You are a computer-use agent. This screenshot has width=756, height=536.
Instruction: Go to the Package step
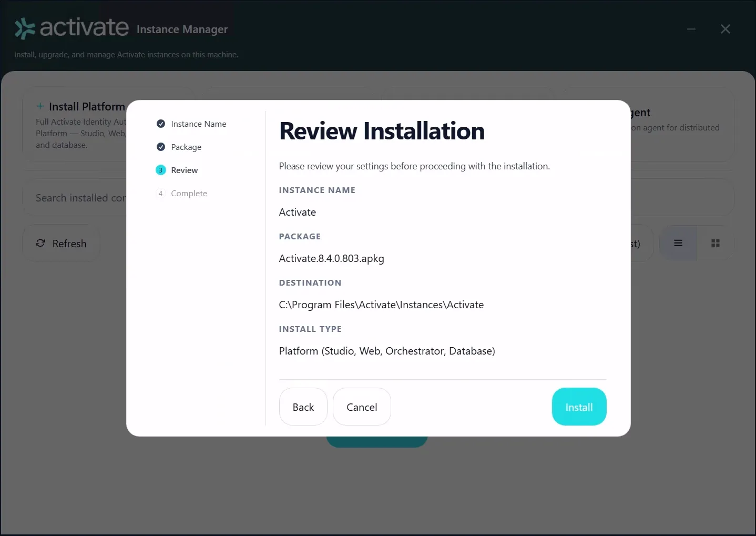186,147
